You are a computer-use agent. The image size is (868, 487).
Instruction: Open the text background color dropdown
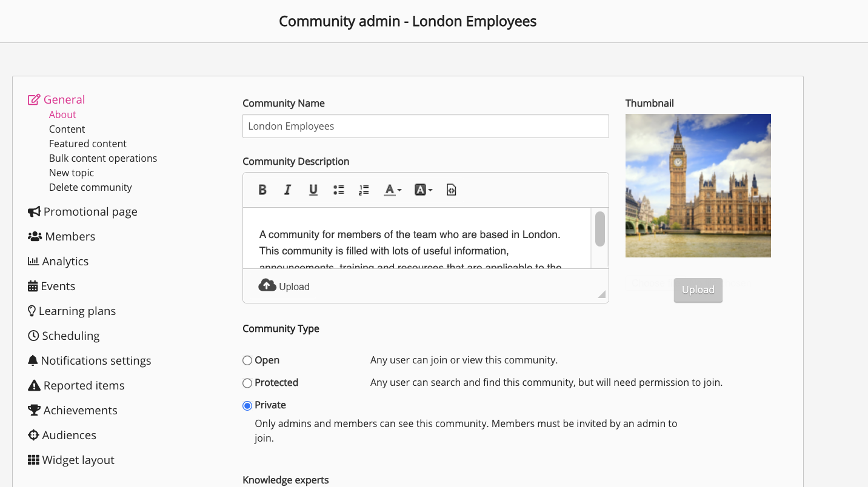pos(423,190)
